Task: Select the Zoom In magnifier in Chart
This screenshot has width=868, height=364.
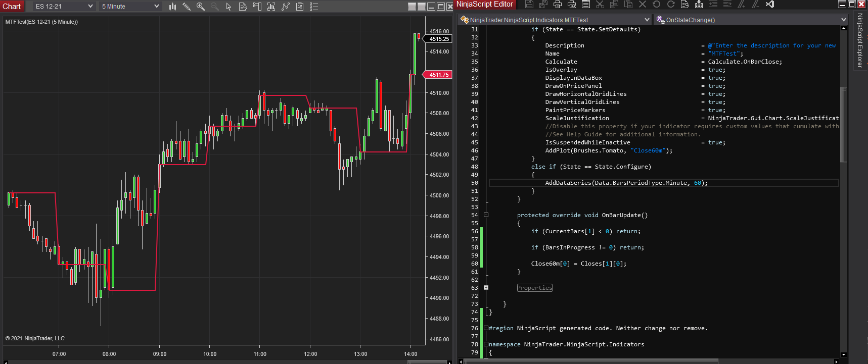Action: (x=201, y=7)
